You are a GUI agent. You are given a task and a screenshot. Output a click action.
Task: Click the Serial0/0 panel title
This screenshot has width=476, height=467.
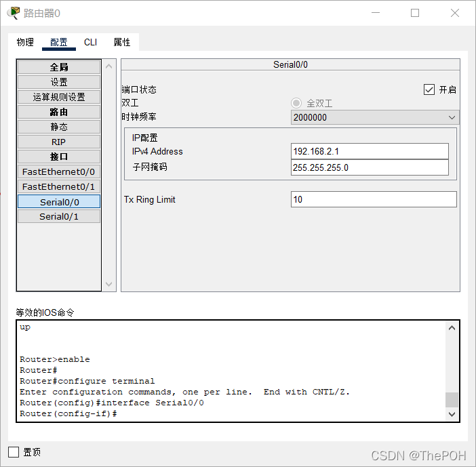click(290, 64)
